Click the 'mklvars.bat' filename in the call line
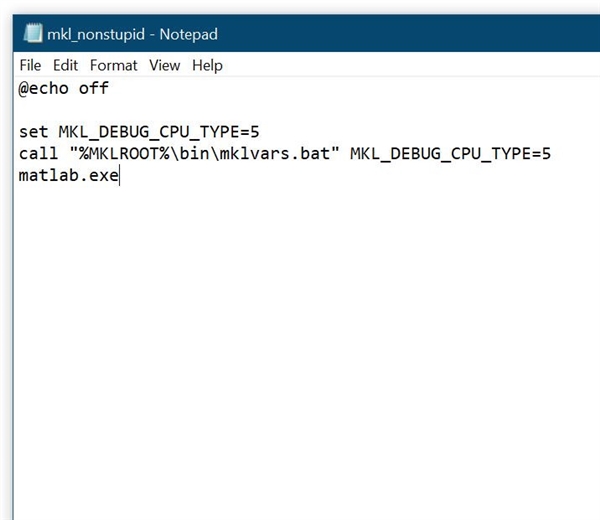Image resolution: width=600 pixels, height=520 pixels. click(x=275, y=153)
